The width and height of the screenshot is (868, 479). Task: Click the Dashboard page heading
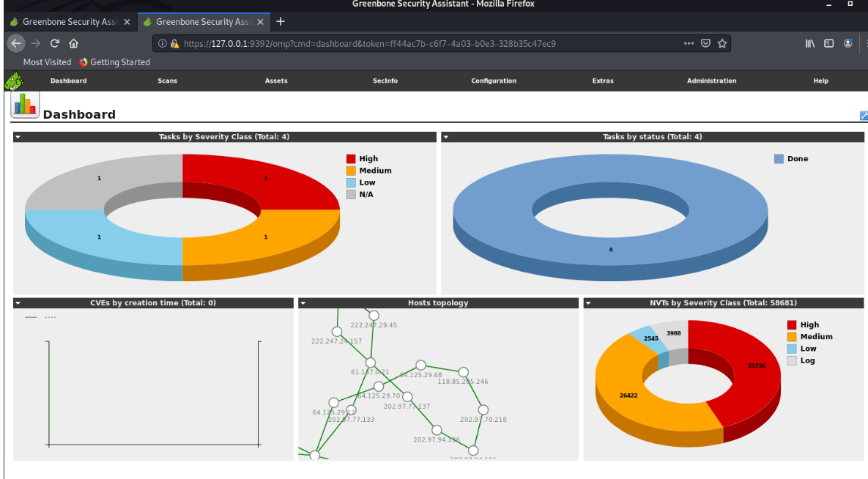tap(79, 115)
